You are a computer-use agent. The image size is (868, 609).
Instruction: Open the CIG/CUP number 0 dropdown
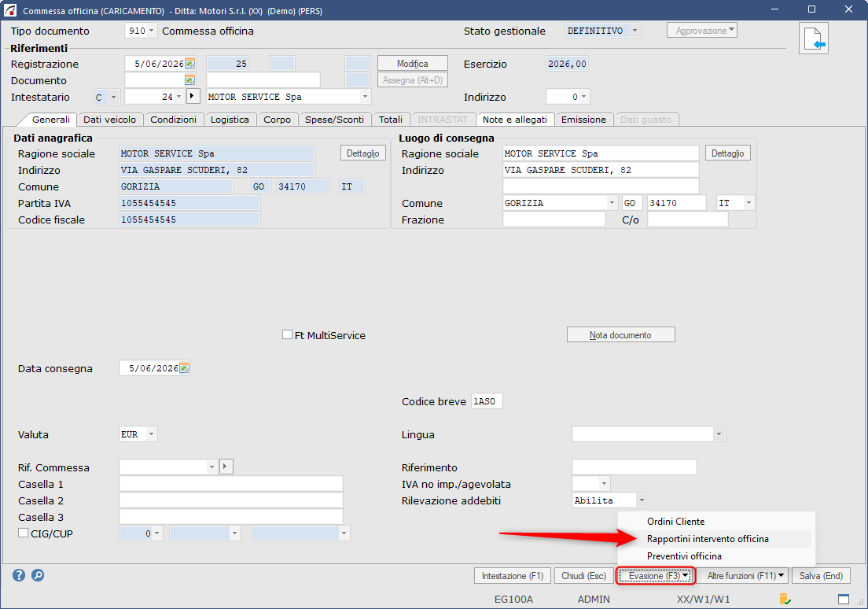[156, 533]
